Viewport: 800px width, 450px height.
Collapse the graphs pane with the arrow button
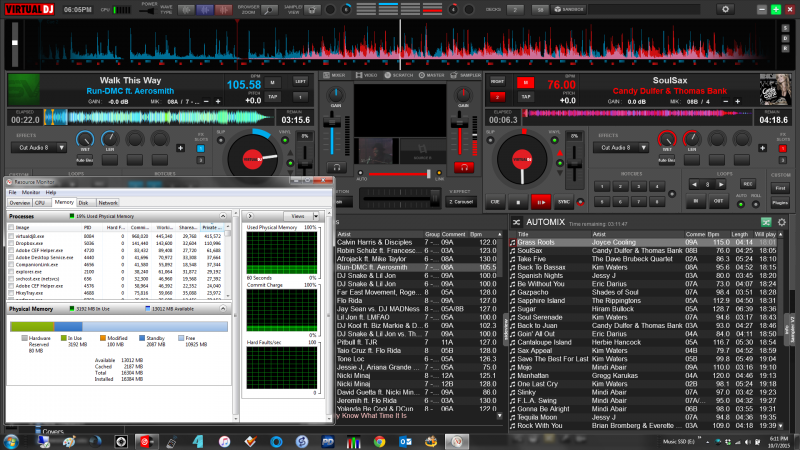coord(250,216)
